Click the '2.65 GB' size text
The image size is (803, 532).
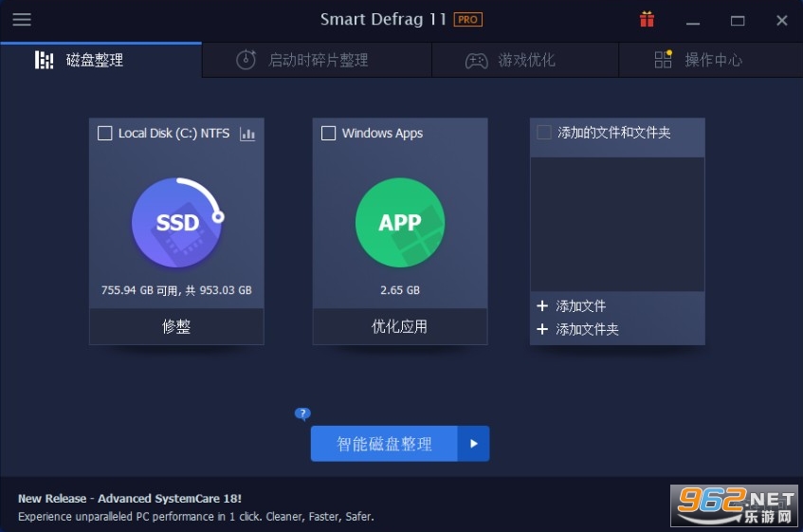tap(400, 290)
